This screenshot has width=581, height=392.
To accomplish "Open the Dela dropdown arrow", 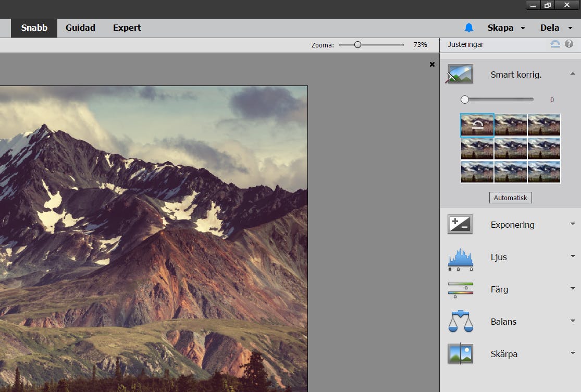I will [x=570, y=28].
